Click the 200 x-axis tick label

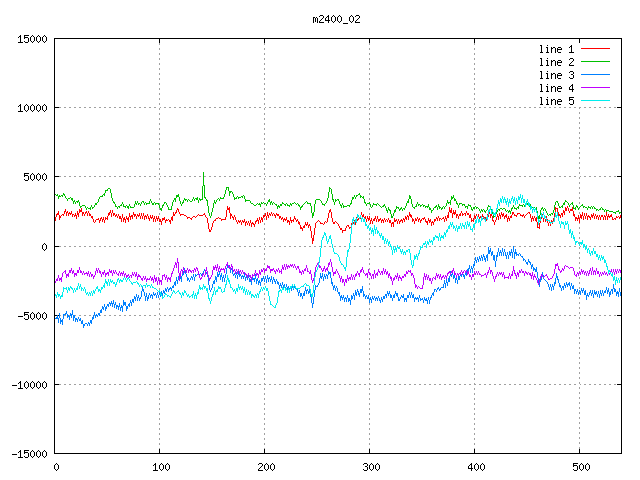pyautogui.click(x=265, y=467)
